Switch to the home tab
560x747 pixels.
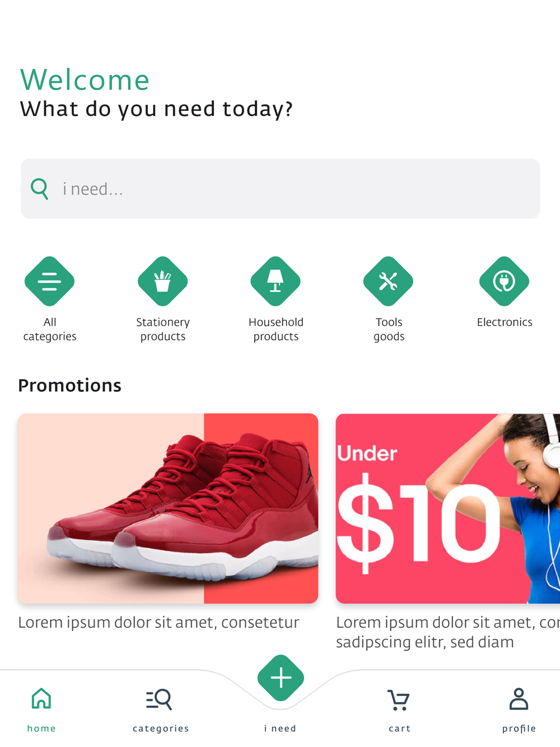pyautogui.click(x=41, y=709)
